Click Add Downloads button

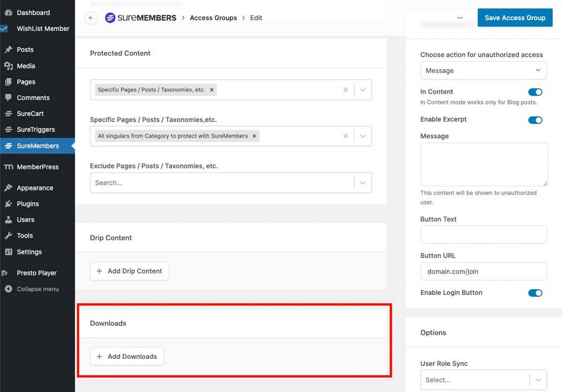click(x=127, y=357)
